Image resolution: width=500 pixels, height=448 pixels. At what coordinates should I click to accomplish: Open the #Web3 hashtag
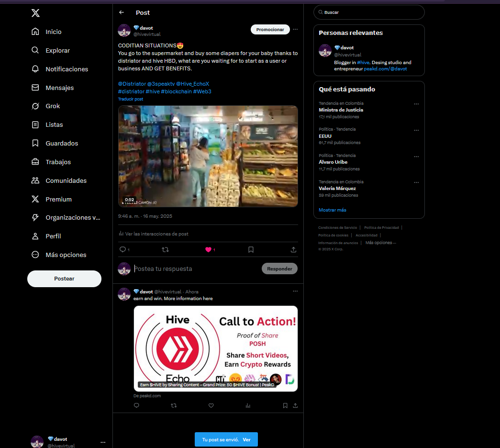coord(202,91)
